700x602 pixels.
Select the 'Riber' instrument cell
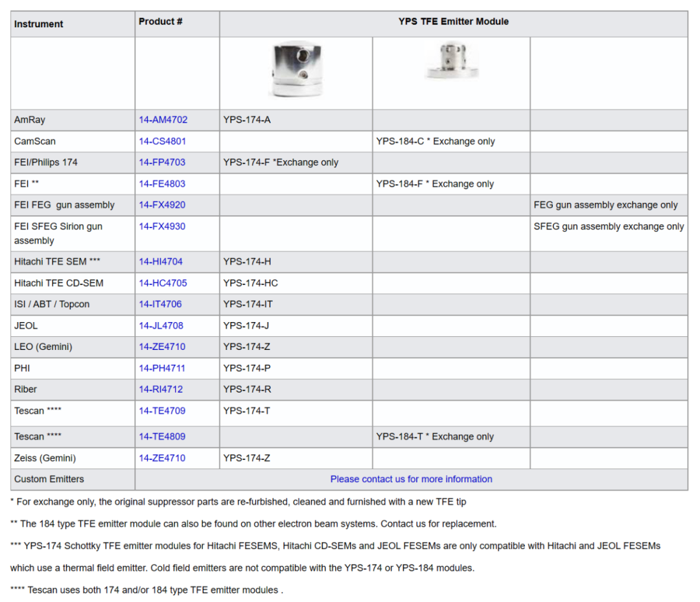tap(73, 389)
